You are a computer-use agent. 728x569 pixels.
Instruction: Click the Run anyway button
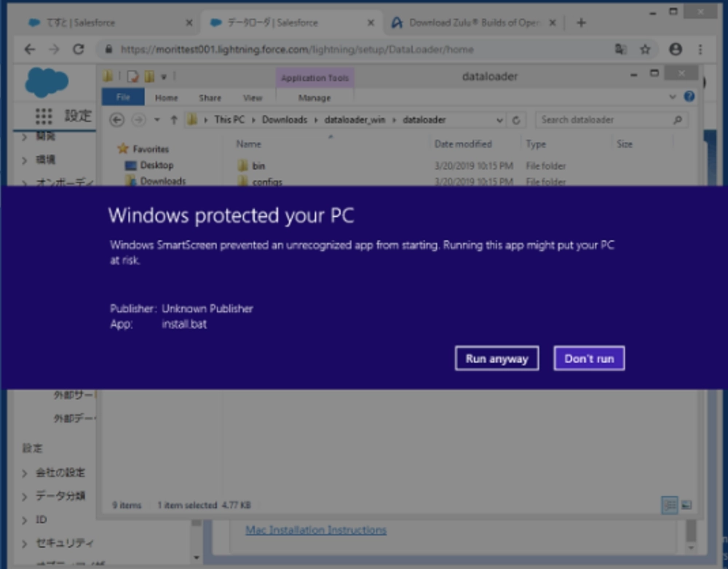point(496,358)
